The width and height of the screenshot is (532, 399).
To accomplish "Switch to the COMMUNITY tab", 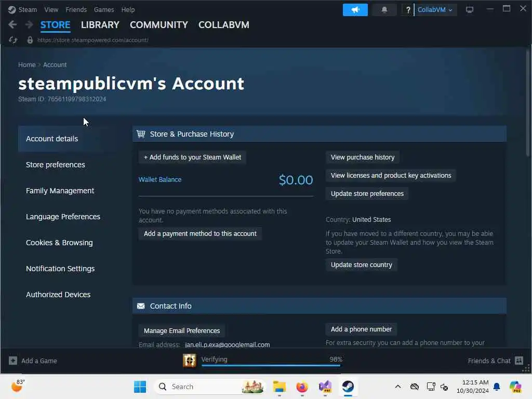I will 159,25.
